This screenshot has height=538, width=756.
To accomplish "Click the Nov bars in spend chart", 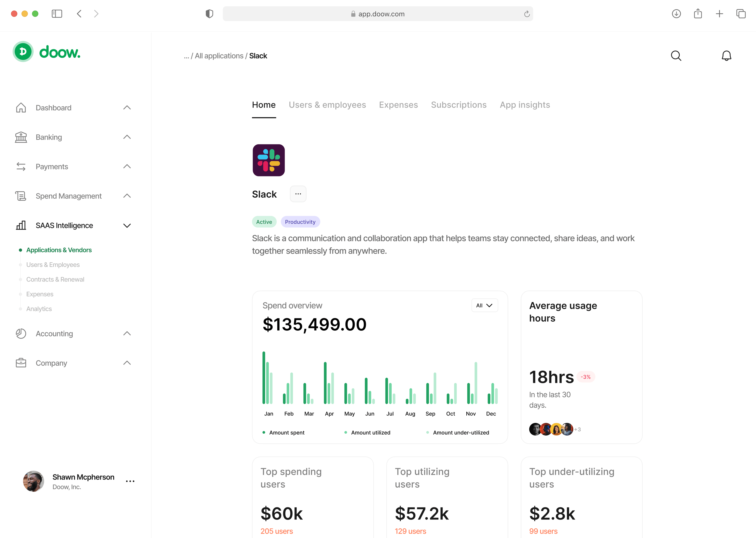I will point(472,383).
